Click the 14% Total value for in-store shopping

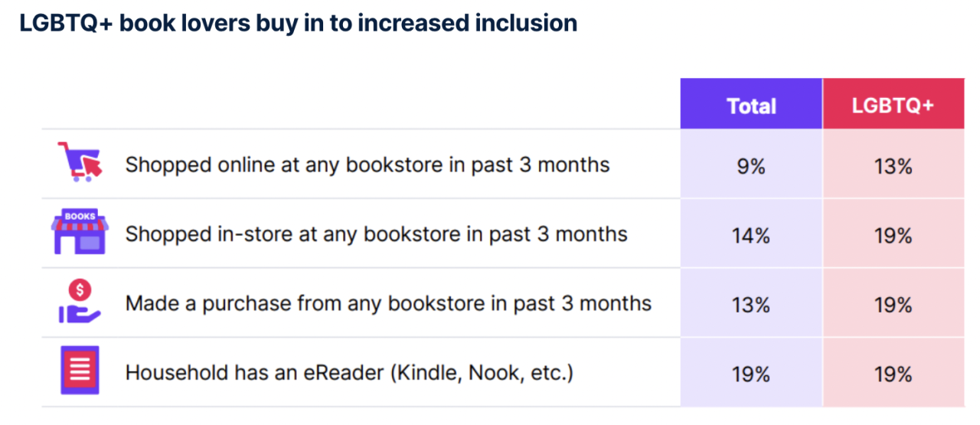[x=751, y=235]
